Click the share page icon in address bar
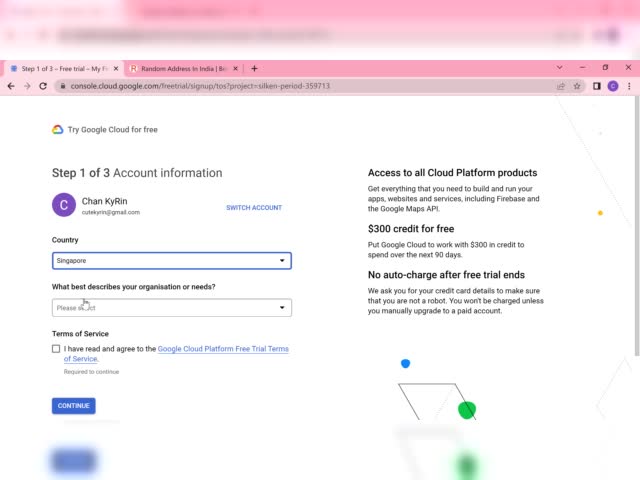The image size is (640, 480). [x=561, y=86]
